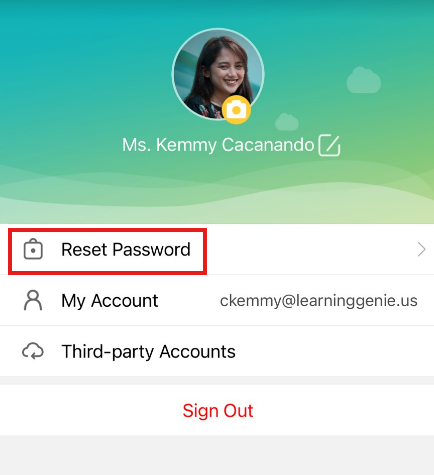Viewport: 434px width, 475px height.
Task: Expand Reset Password using the right chevron
Action: [x=422, y=250]
